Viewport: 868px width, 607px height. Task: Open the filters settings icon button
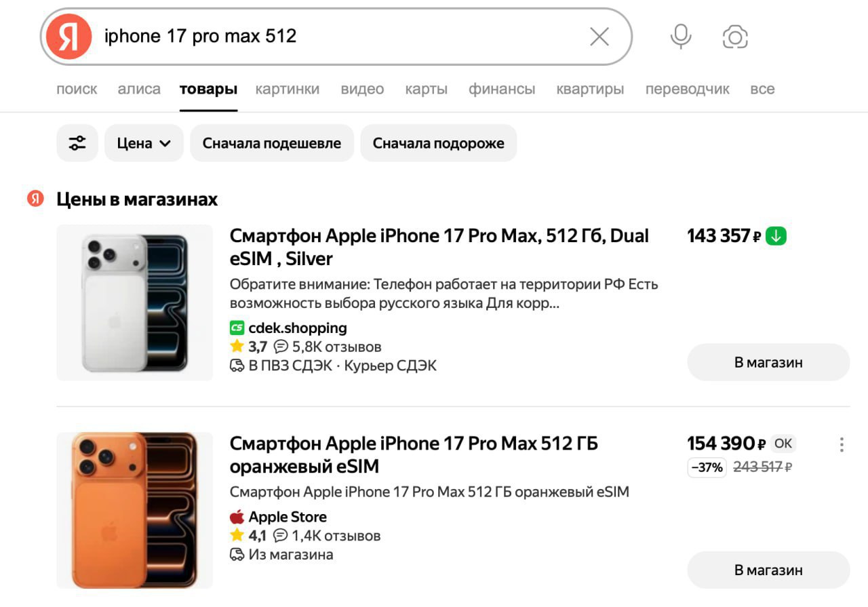click(x=77, y=143)
